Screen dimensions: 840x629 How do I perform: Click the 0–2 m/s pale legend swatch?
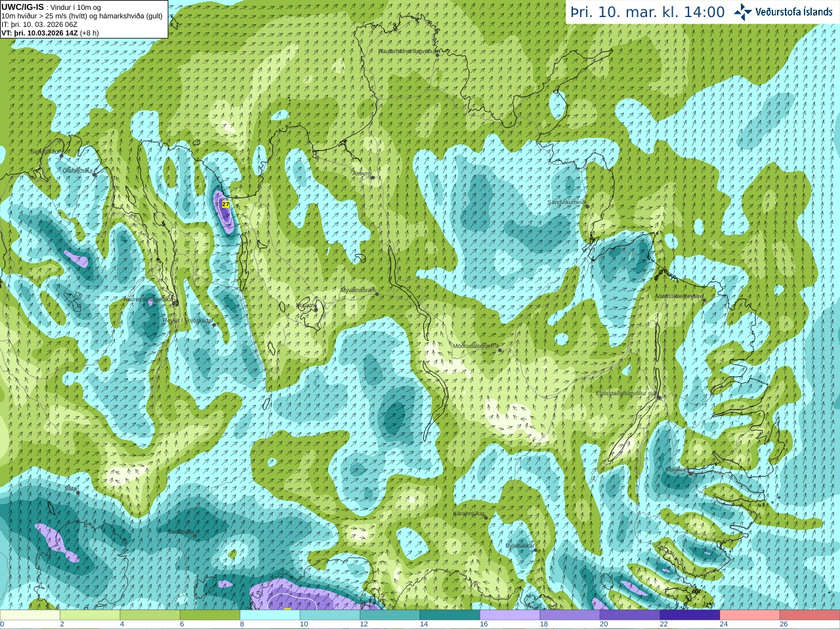[x=30, y=615]
